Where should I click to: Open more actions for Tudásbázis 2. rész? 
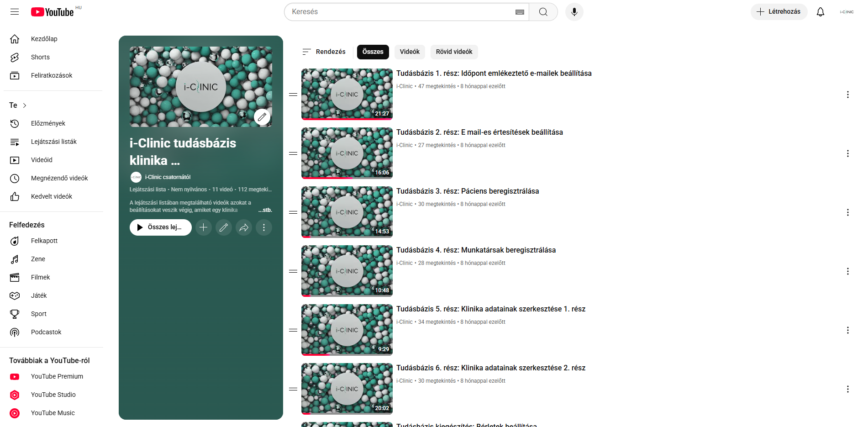point(848,153)
